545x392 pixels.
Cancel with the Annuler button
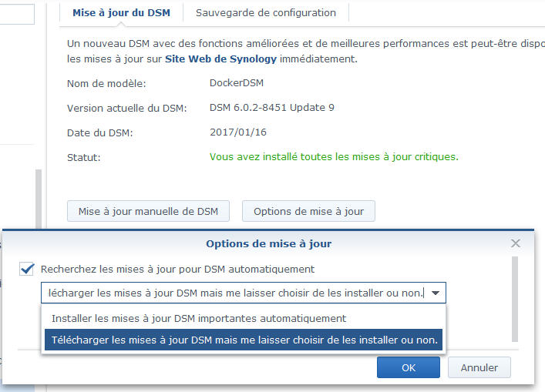(479, 367)
